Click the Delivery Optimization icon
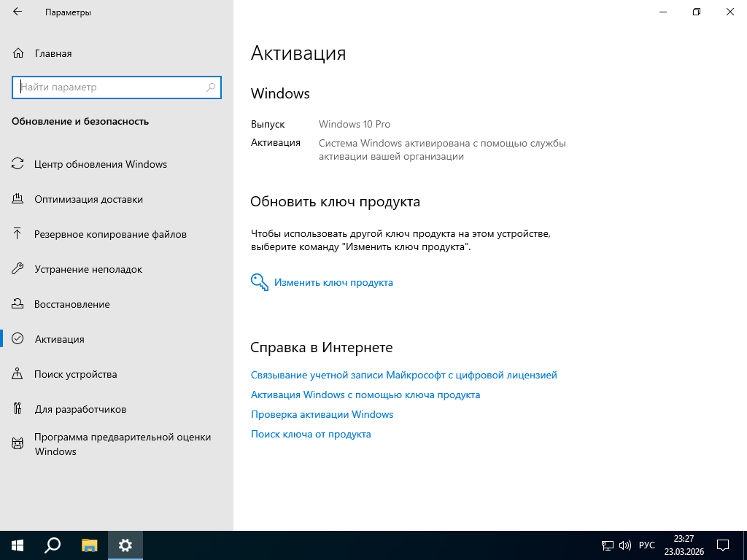The width and height of the screenshot is (747, 560). (x=18, y=199)
